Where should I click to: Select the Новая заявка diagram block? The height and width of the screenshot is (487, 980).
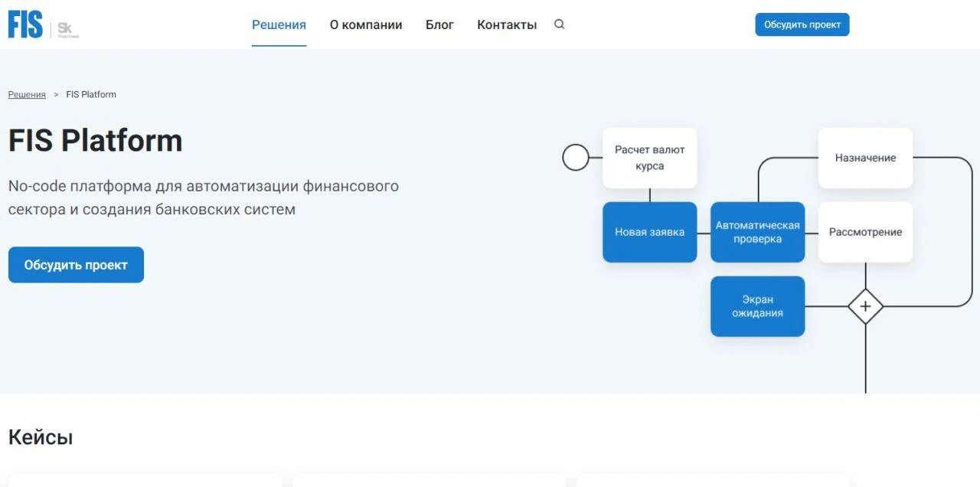[650, 232]
